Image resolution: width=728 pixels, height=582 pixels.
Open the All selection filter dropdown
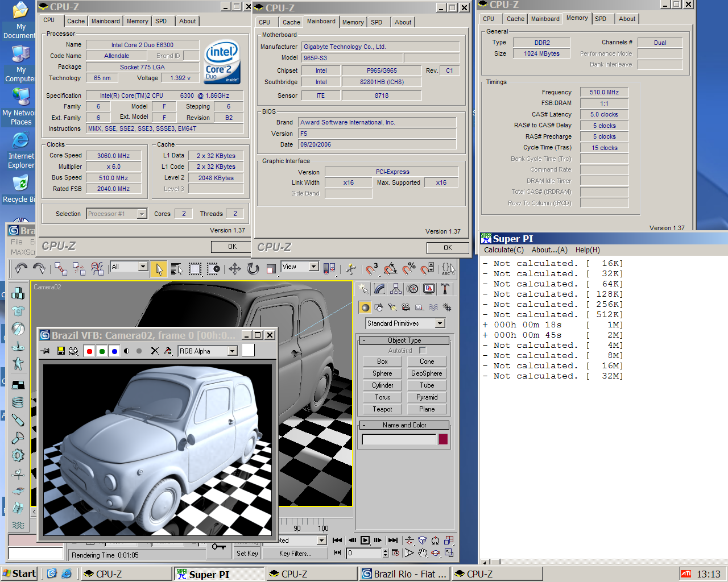[143, 267]
